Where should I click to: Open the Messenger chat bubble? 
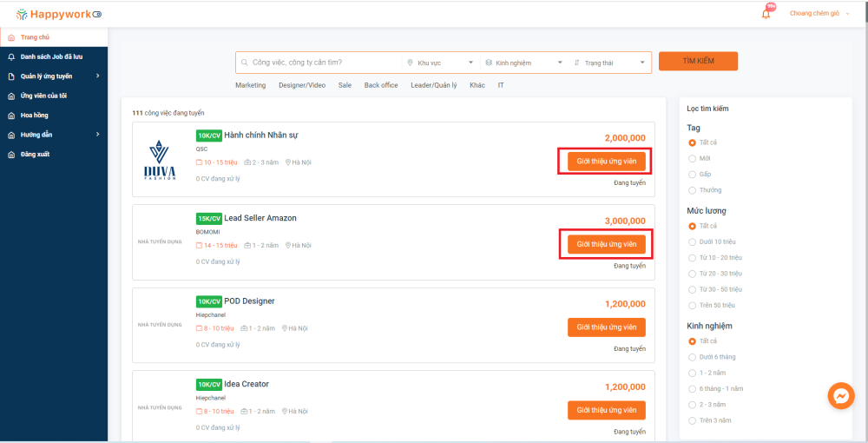pyautogui.click(x=840, y=396)
